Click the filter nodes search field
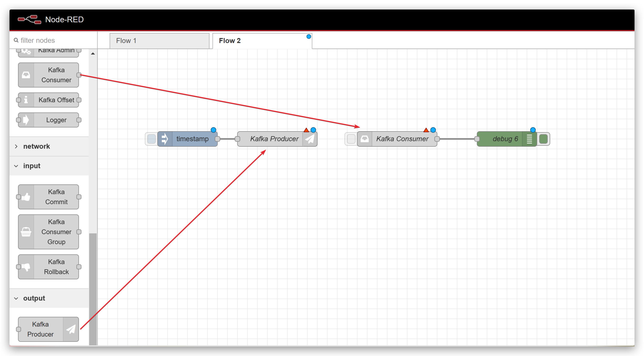The width and height of the screenshot is (644, 356). [x=53, y=40]
